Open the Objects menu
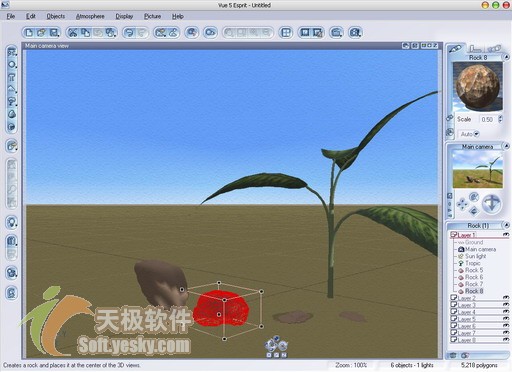Viewport: 512px width, 372px height. [x=56, y=16]
